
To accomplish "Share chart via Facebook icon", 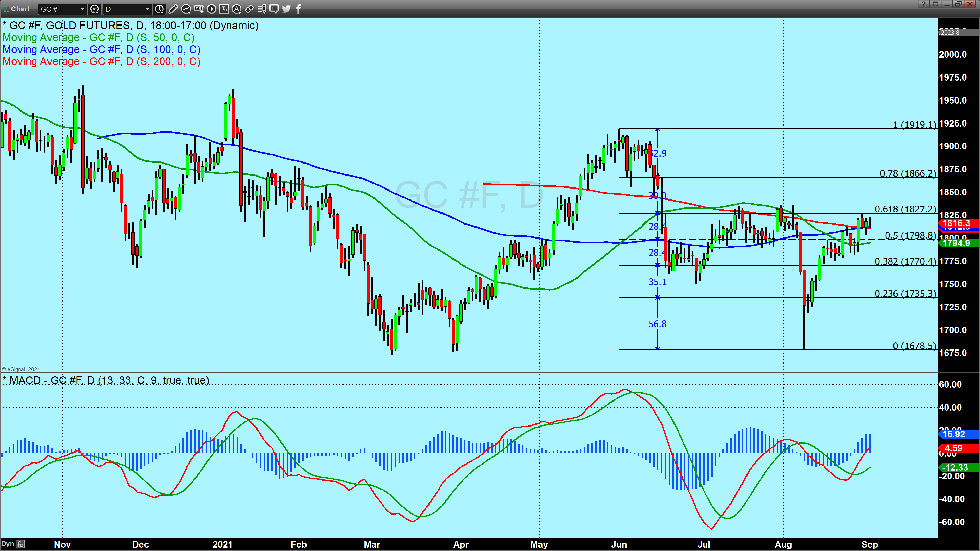I will (x=299, y=9).
